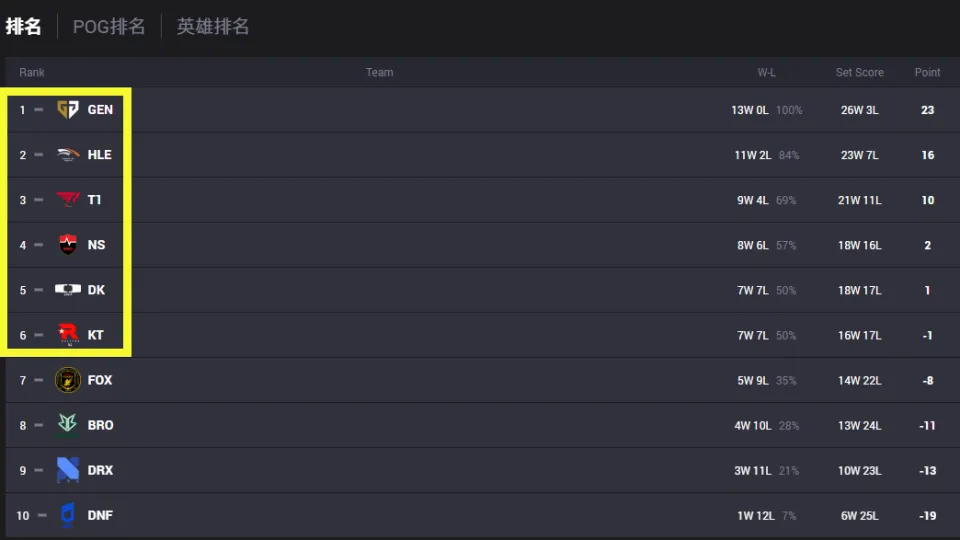Click the T1 red logo icon

pyautogui.click(x=68, y=200)
